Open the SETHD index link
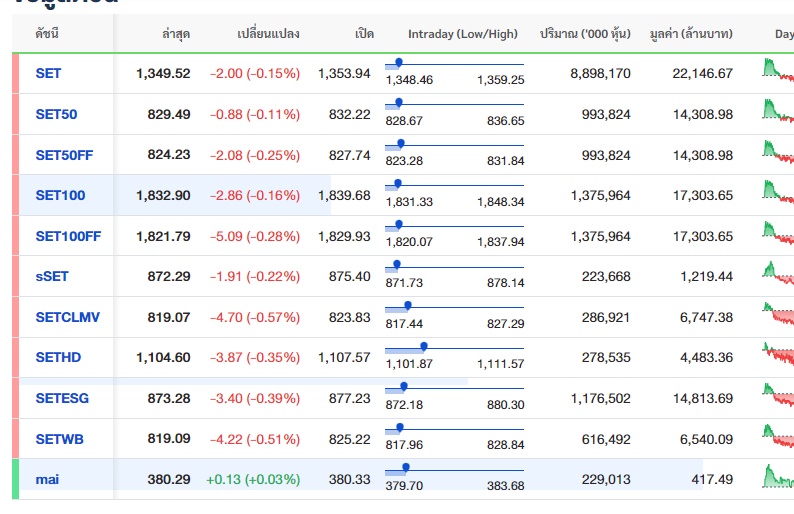This screenshot has width=794, height=514. [58, 358]
